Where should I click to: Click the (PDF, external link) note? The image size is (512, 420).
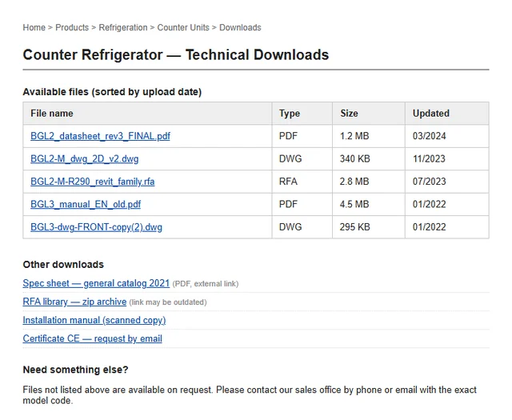(x=206, y=284)
